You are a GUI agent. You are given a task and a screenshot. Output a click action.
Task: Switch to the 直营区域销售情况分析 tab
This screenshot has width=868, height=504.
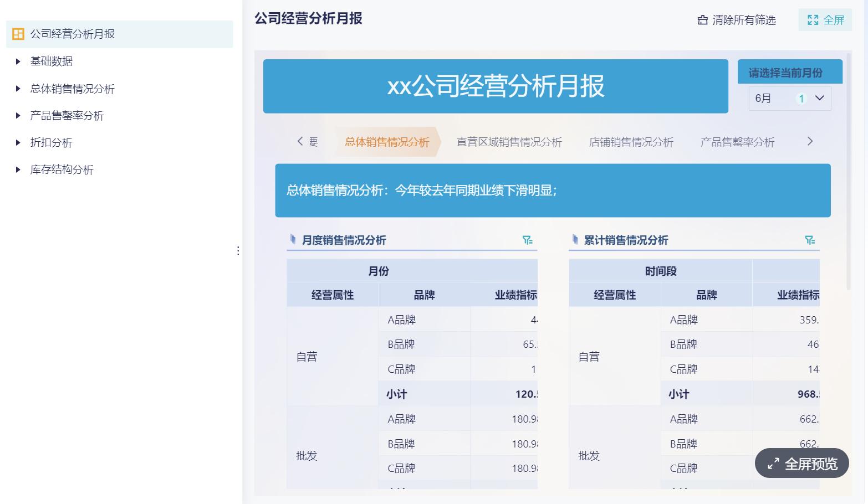click(x=509, y=142)
